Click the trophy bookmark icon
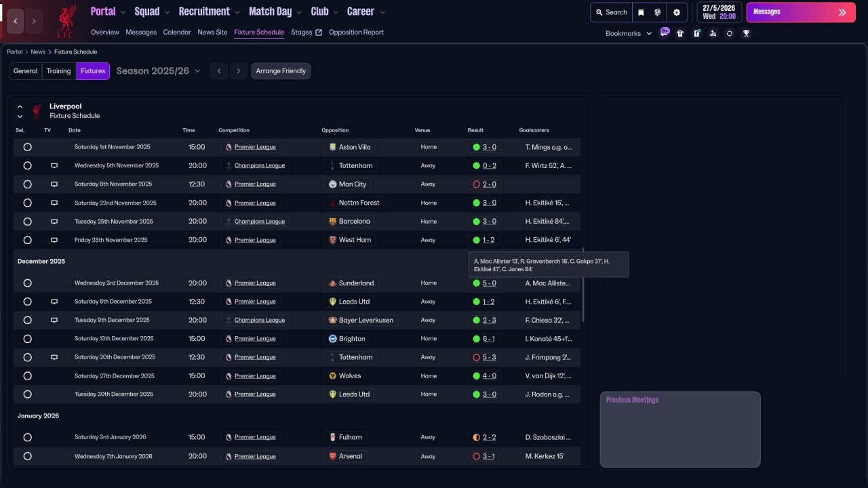This screenshot has height=488, width=868. [746, 33]
